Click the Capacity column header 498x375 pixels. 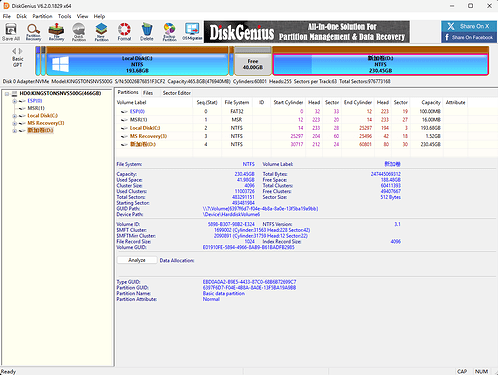coord(427,102)
